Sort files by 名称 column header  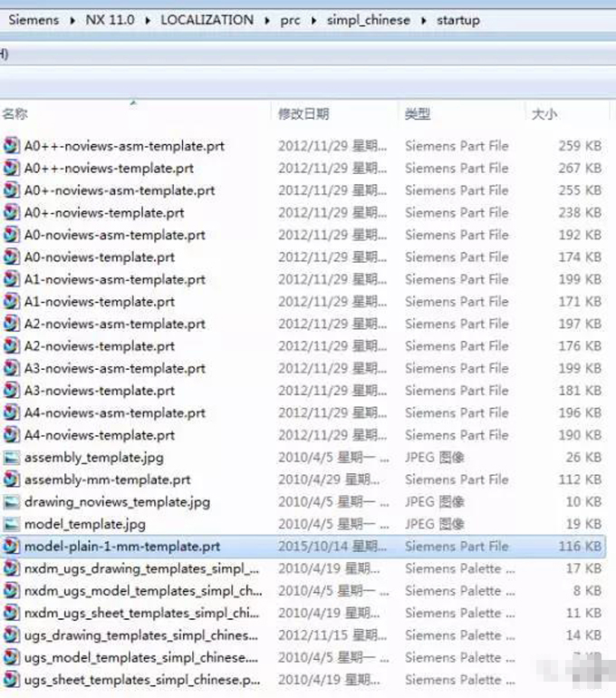click(x=14, y=114)
